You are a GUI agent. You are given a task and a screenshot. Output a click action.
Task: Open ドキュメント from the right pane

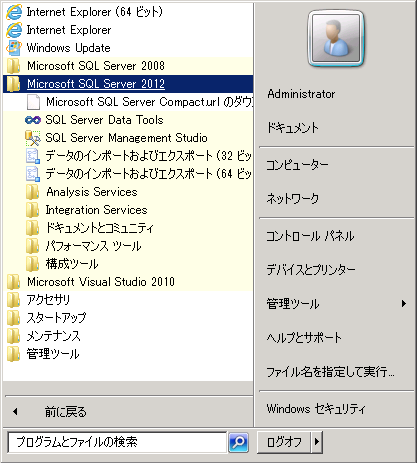tap(293, 128)
